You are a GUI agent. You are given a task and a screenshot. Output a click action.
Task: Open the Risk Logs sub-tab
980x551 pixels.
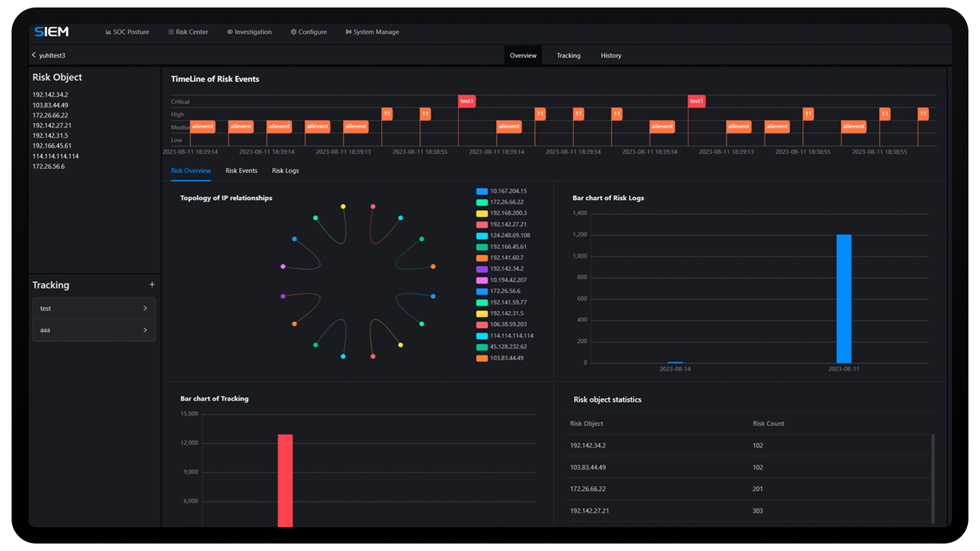(x=285, y=171)
